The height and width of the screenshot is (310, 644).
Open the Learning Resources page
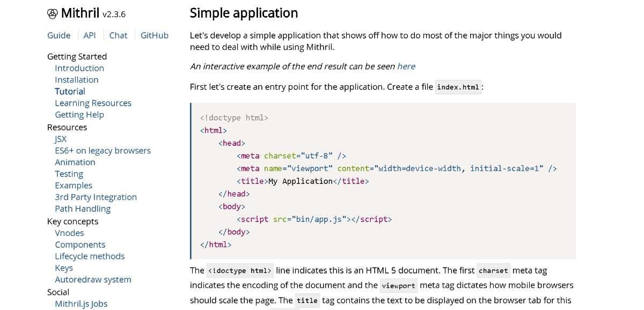93,103
